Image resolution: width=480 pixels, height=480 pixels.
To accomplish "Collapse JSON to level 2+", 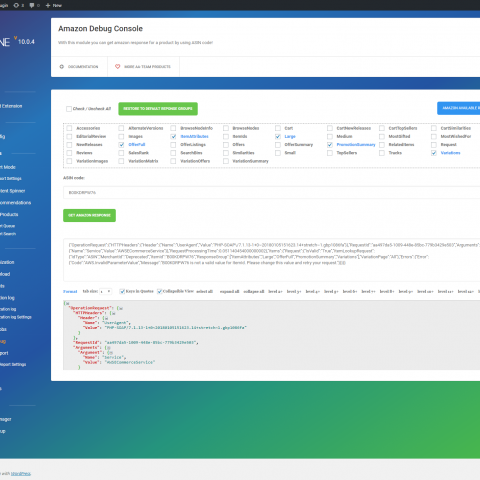I will [275, 291].
